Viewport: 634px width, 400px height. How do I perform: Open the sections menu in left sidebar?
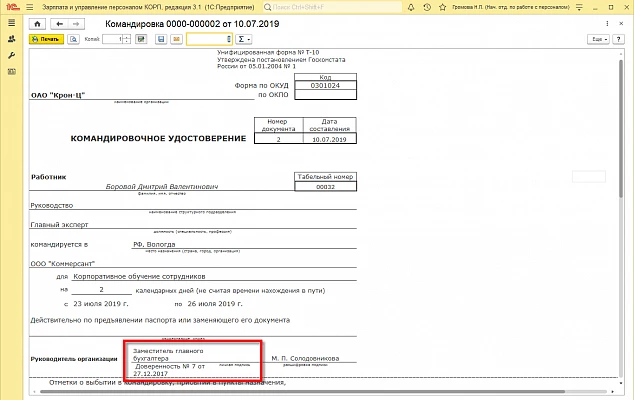pos(11,23)
